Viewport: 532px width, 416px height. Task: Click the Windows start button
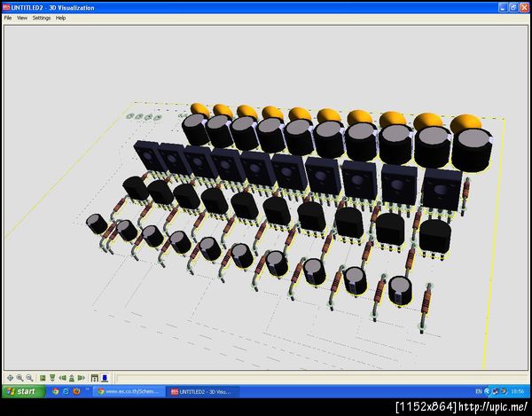pos(23,391)
